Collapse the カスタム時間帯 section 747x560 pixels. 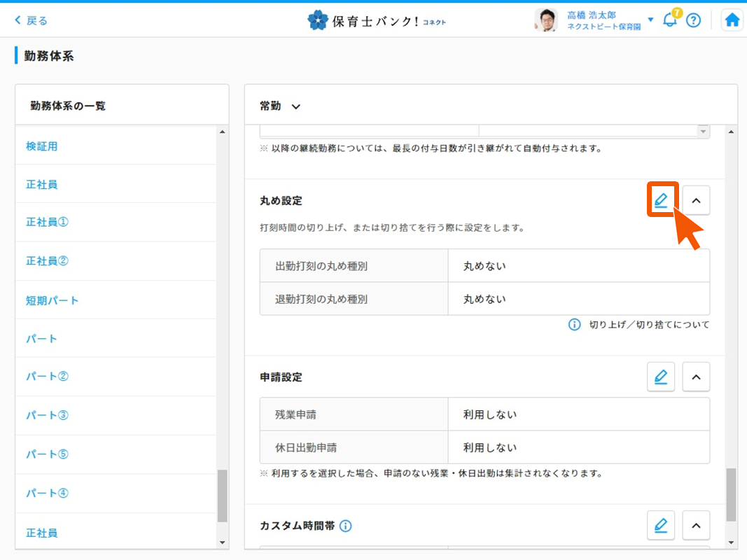click(696, 525)
